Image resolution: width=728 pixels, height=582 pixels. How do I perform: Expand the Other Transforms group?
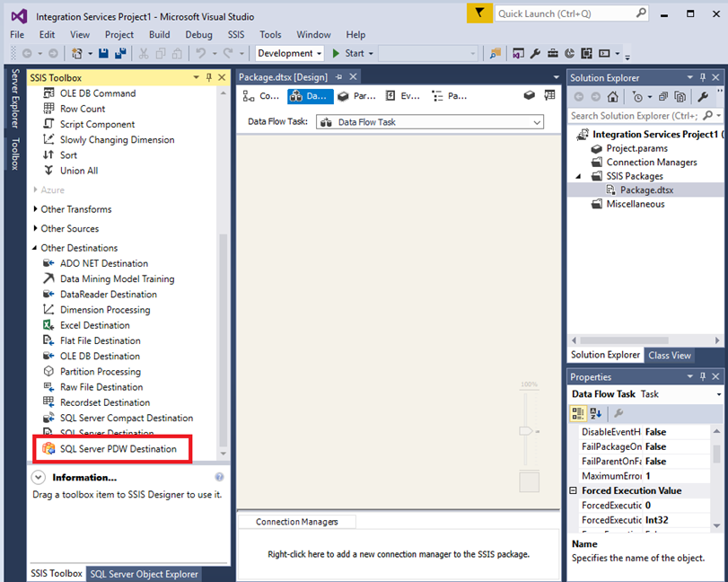(x=35, y=209)
